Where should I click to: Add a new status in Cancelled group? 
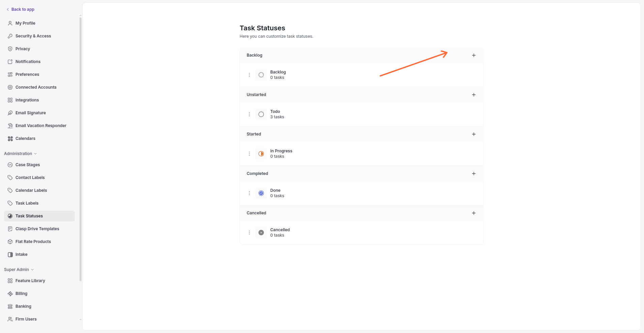[x=474, y=213]
